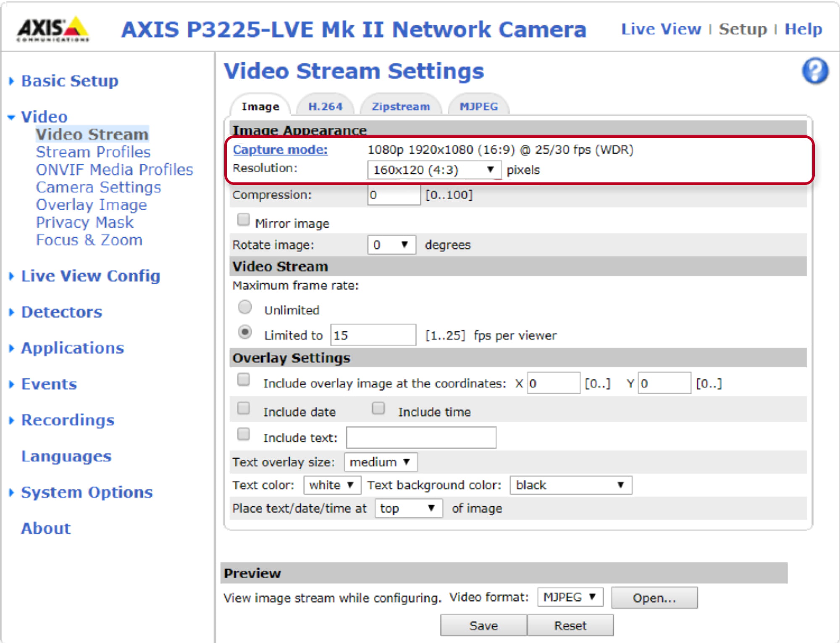The image size is (840, 643).
Task: Click the Reset button
Action: pyautogui.click(x=570, y=625)
